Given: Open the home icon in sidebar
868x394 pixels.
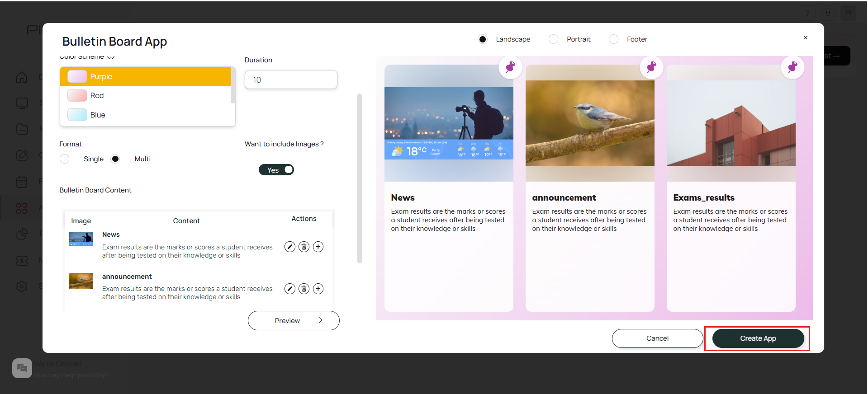Looking at the screenshot, I should [x=22, y=77].
